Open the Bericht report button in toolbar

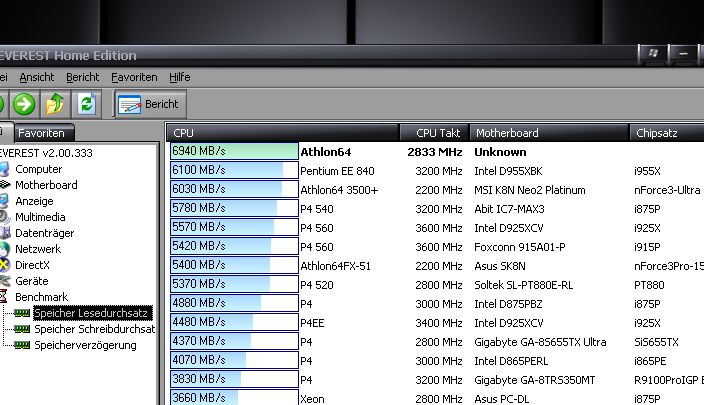coord(149,104)
